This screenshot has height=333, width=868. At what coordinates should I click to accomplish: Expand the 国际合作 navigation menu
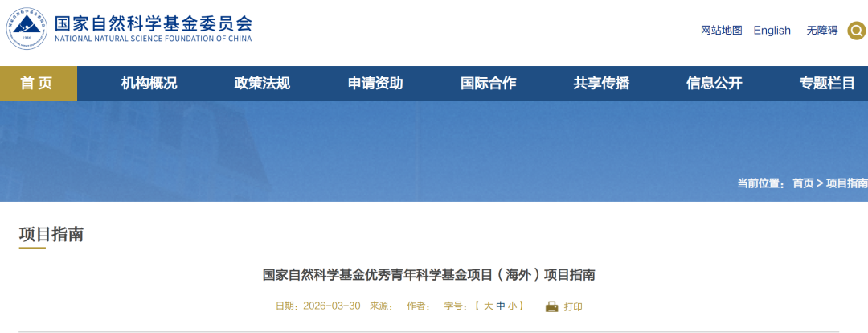tap(488, 84)
